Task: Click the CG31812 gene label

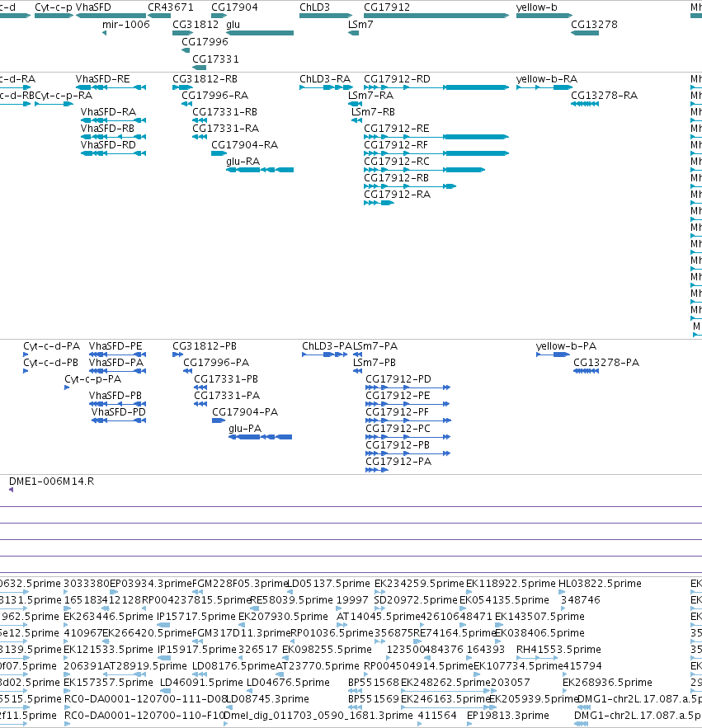Action: pyautogui.click(x=196, y=25)
